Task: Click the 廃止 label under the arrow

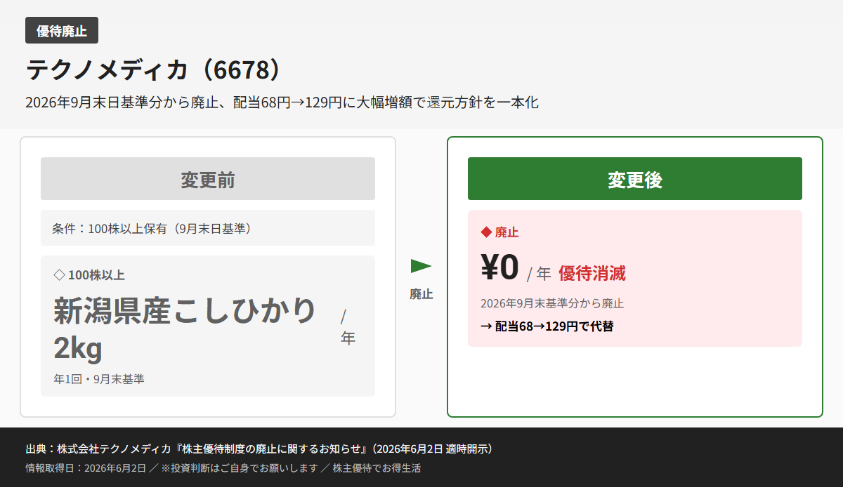Action: pos(421,294)
